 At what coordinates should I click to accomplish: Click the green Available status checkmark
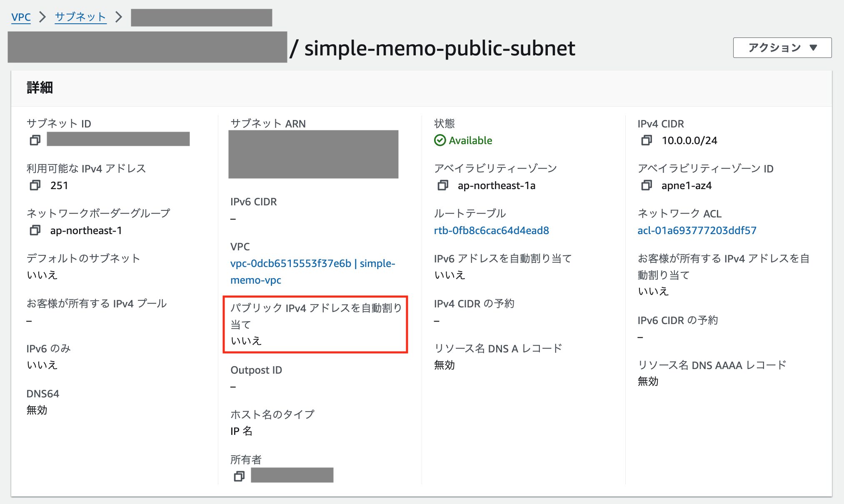click(441, 140)
